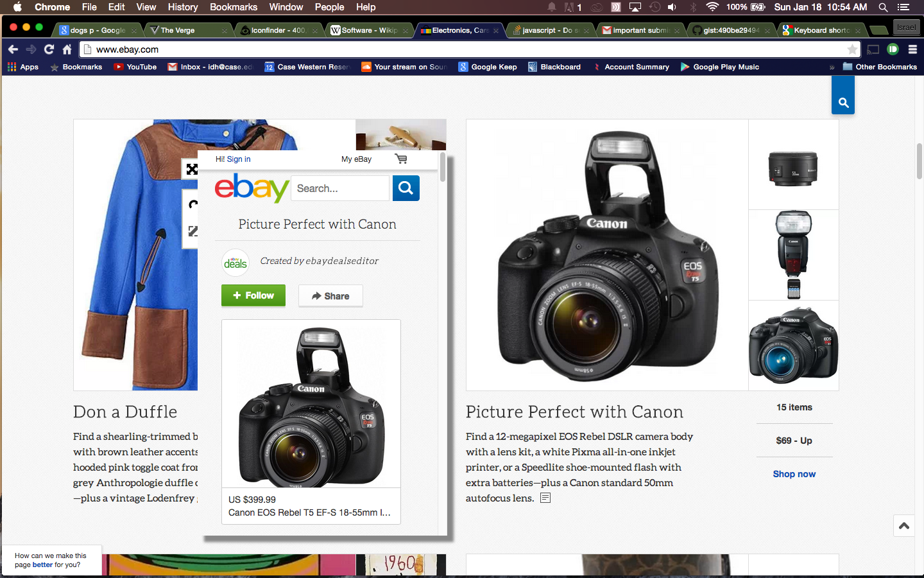Open macOS Notification Center icon

(903, 7)
